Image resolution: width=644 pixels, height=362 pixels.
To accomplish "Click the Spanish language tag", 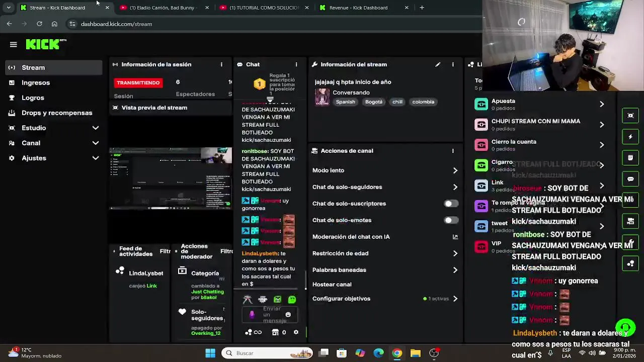I will pos(346,102).
